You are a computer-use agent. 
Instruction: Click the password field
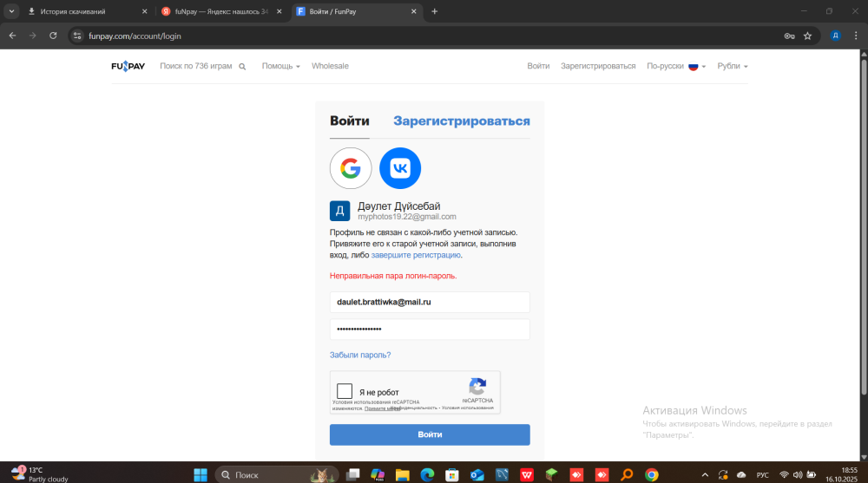pos(430,330)
